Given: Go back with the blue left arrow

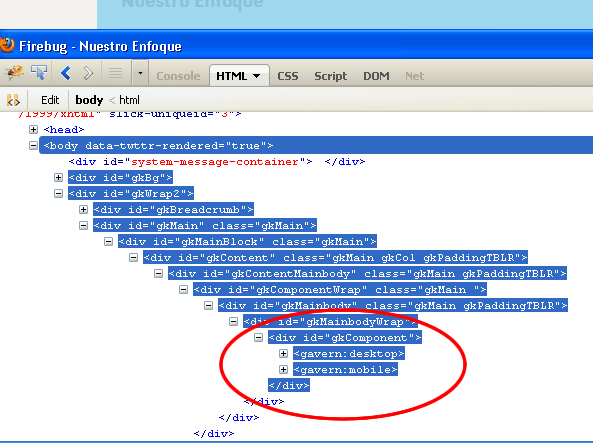Looking at the screenshot, I should tap(66, 73).
